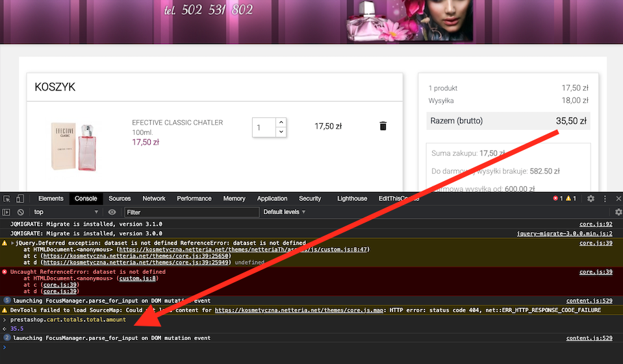623x364 pixels.
Task: Open the Security tab
Action: tap(309, 199)
